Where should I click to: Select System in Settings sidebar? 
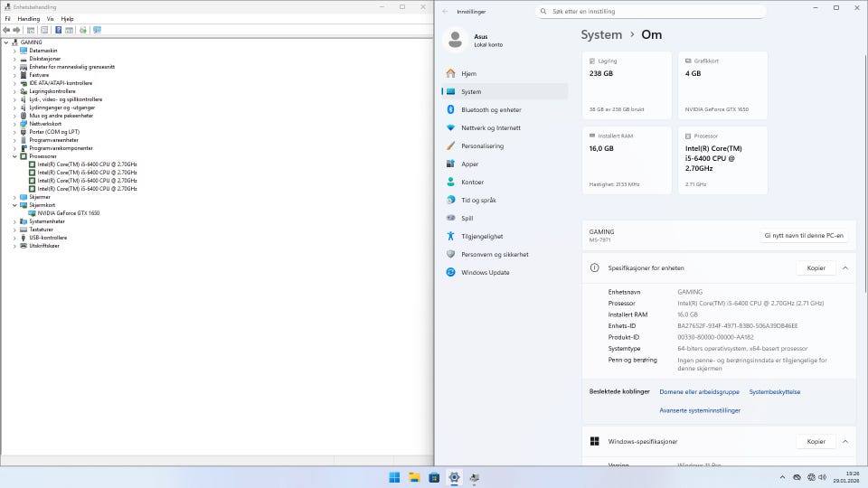coord(505,92)
